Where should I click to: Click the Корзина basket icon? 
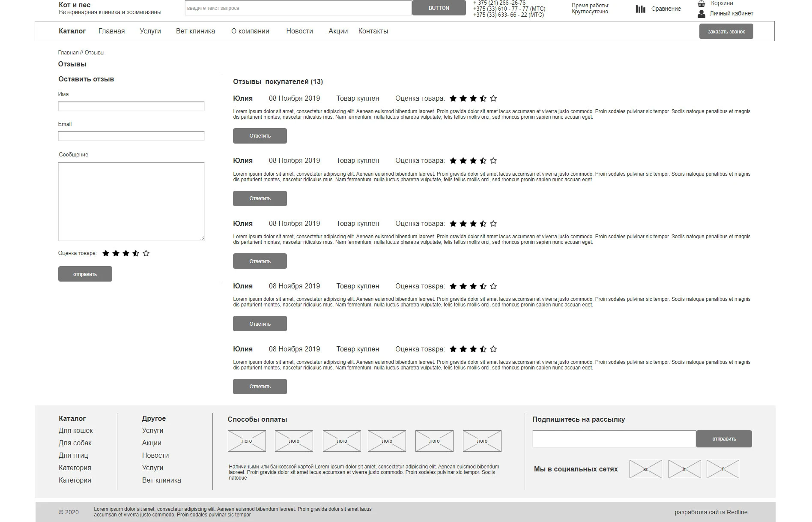coord(701,3)
